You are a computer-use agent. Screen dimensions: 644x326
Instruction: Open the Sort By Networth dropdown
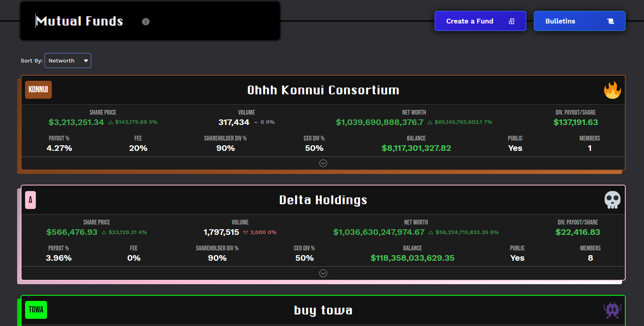[68, 61]
